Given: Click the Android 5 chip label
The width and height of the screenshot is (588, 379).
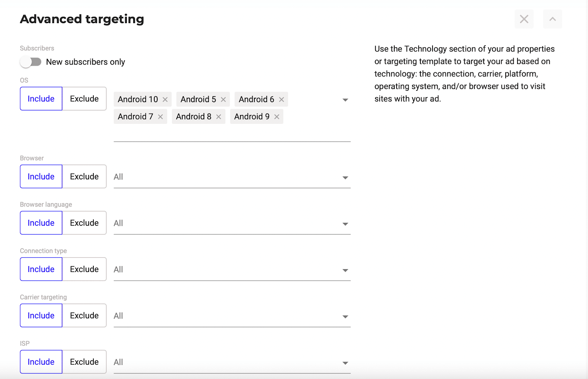Looking at the screenshot, I should point(198,99).
